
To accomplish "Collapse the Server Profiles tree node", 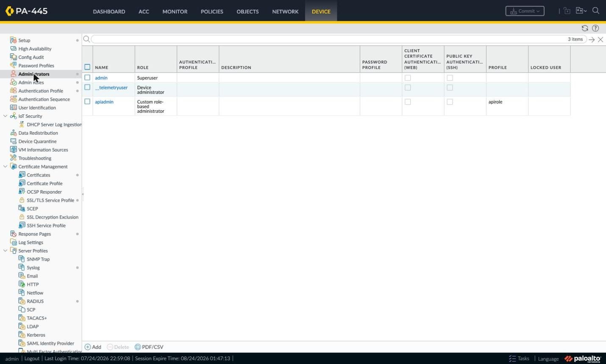I will 5,251.
